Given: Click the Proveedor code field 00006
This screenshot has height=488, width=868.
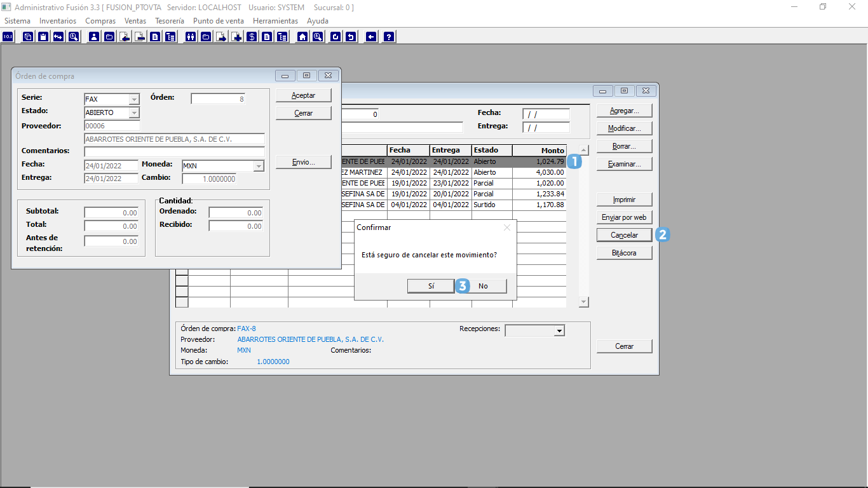Looking at the screenshot, I should pos(112,126).
